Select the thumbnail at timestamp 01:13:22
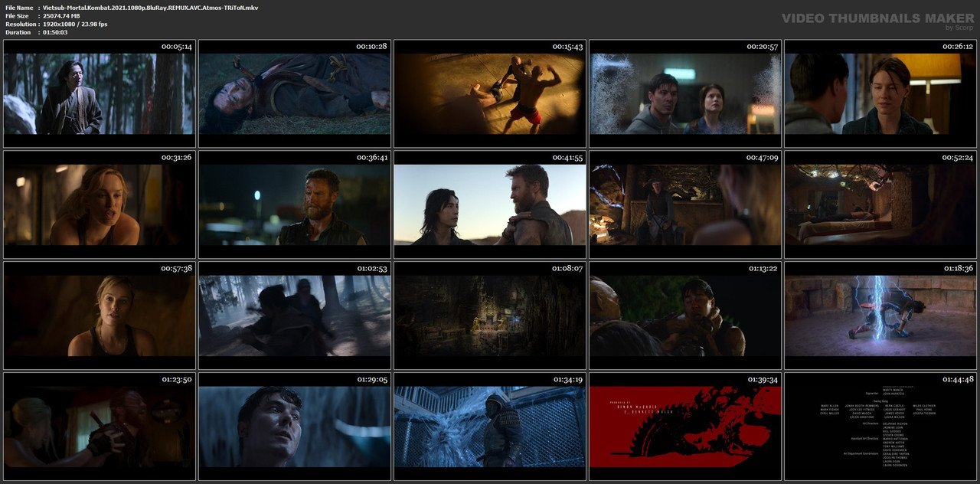 coord(685,316)
